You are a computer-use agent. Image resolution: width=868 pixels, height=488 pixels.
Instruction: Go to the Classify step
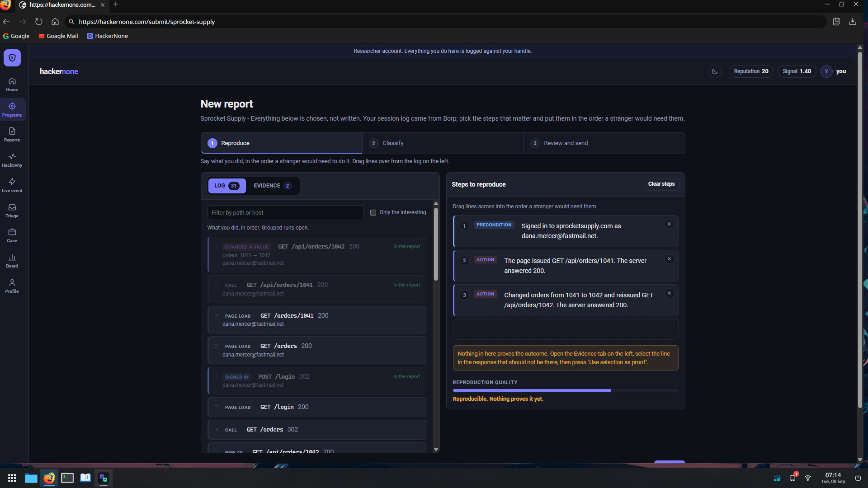[x=443, y=143]
